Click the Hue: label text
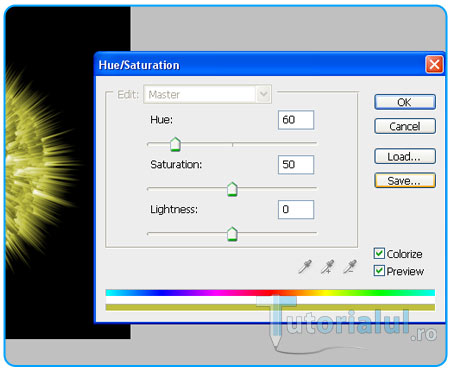Image resolution: width=450 pixels, height=370 pixels. [162, 120]
